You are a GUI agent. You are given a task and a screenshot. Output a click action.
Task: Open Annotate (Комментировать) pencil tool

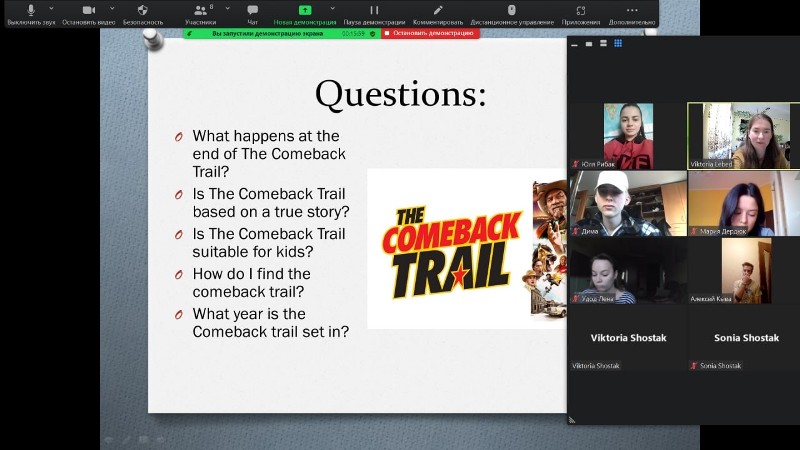[438, 14]
